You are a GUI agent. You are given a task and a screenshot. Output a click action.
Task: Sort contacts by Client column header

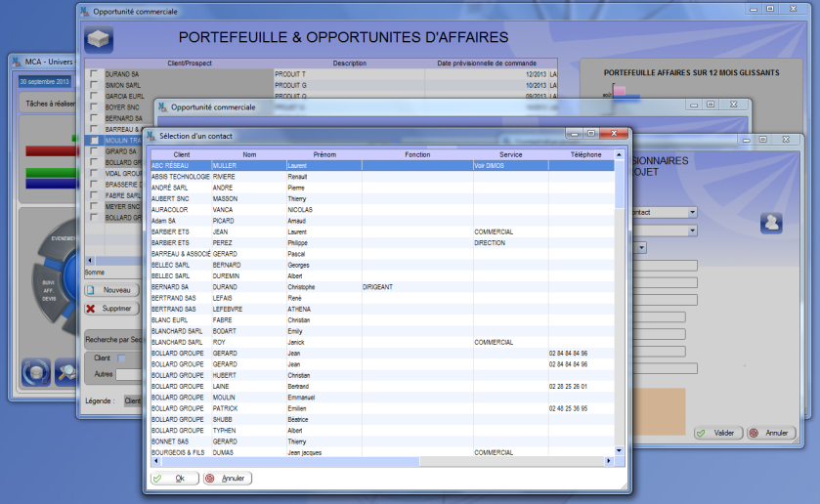182,154
